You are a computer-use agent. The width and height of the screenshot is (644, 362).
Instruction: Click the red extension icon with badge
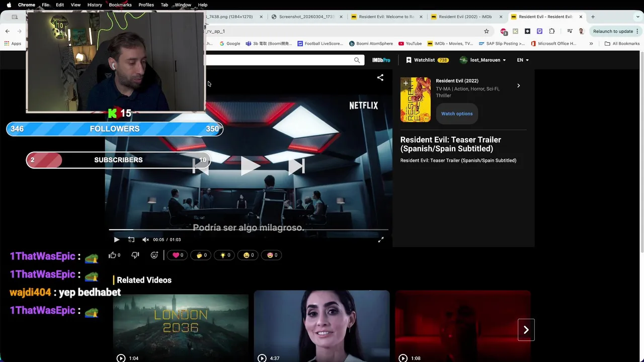pos(504,31)
